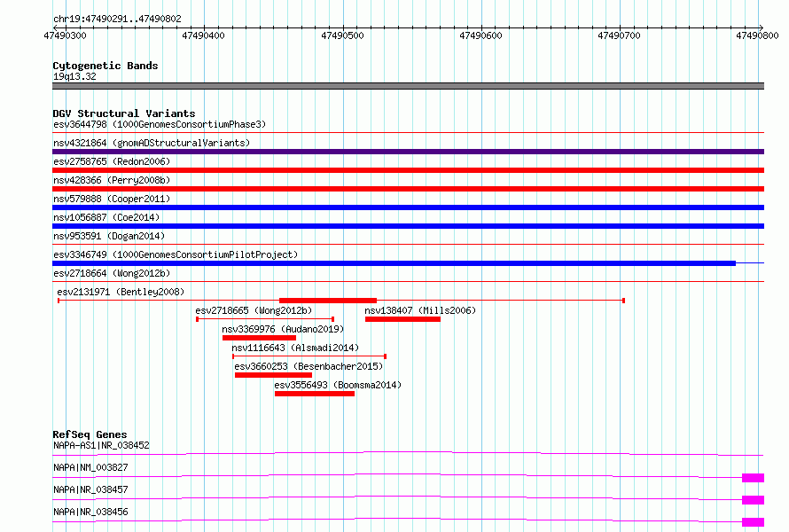The image size is (789, 532).
Task: Open the nsv1116643 Alsmadi2014 label
Action: coord(295,348)
